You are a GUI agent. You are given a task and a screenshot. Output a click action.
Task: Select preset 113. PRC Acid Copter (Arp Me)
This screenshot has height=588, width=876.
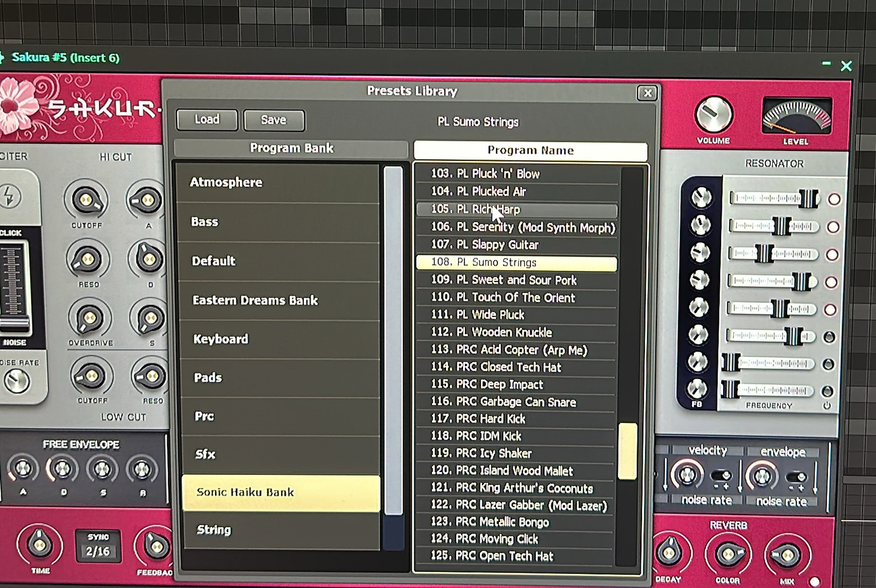pos(517,350)
